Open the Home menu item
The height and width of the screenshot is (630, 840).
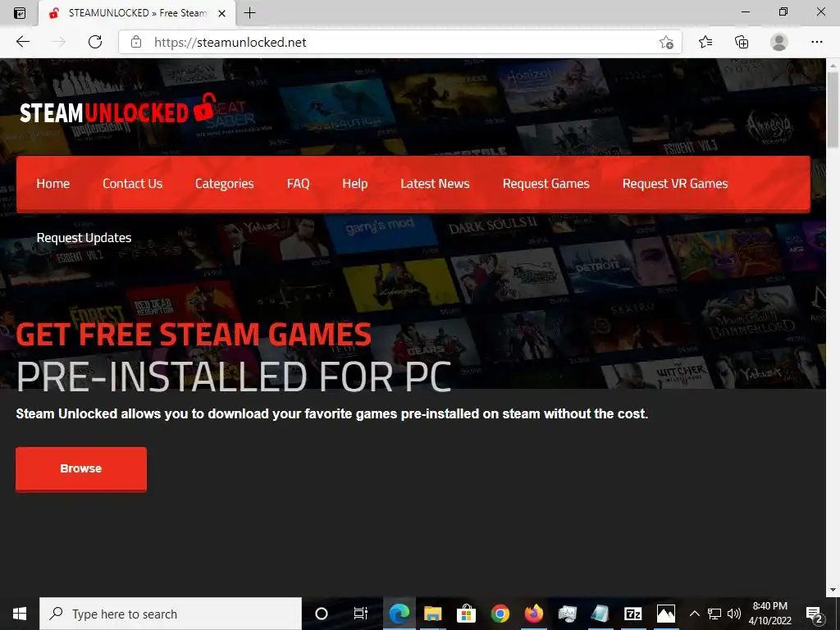tap(53, 184)
